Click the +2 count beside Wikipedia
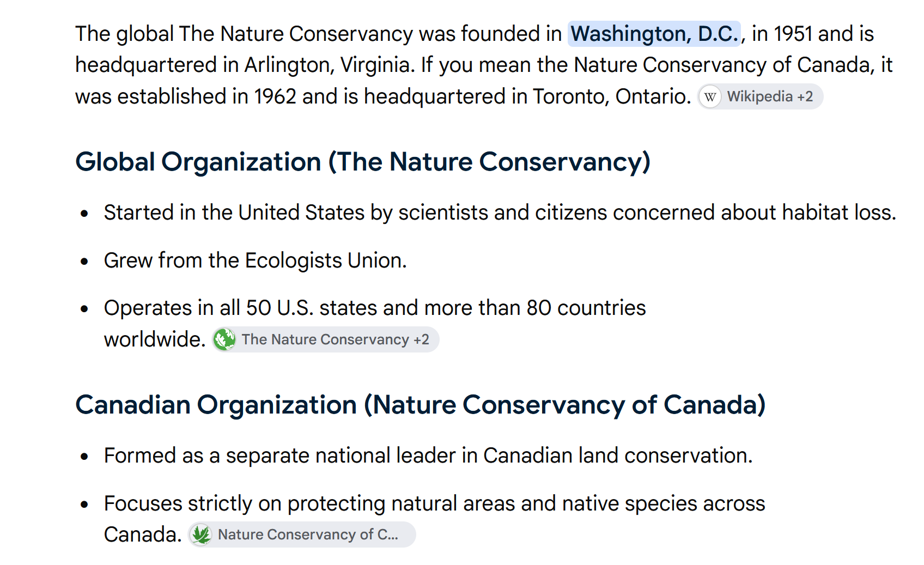Viewport: 924px width, 565px height. pyautogui.click(x=805, y=97)
